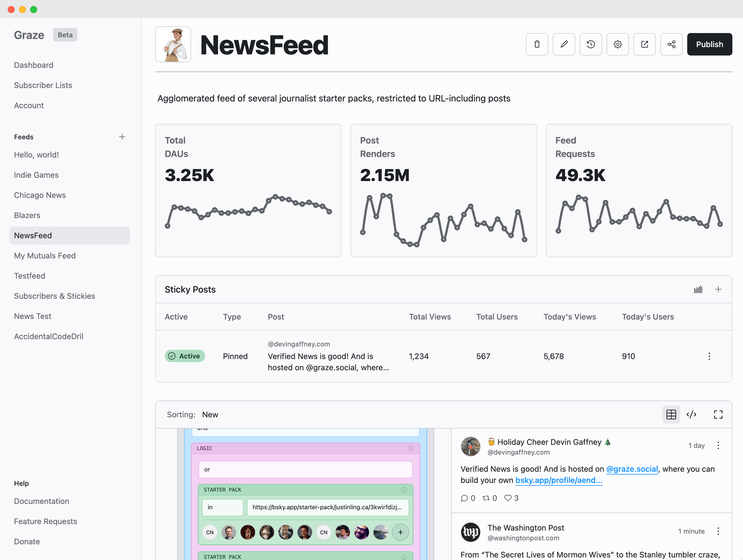Viewport: 743px width, 560px height.
Task: Click the Today's Users column header
Action: (x=648, y=317)
